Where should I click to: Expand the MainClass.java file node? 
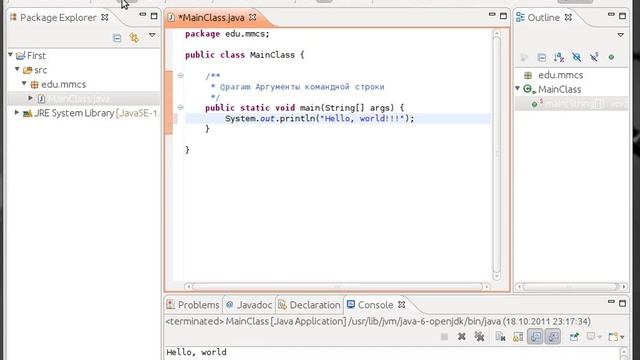point(30,98)
